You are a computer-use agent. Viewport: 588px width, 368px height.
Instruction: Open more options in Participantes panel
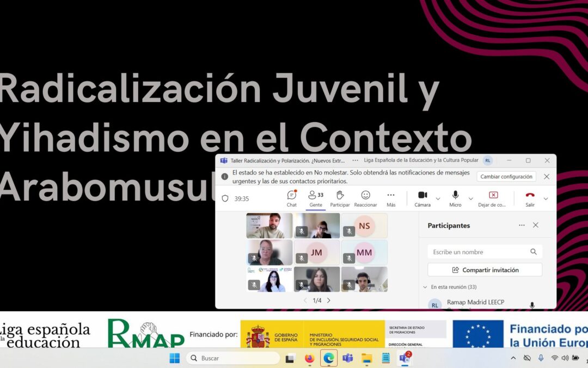pos(522,225)
